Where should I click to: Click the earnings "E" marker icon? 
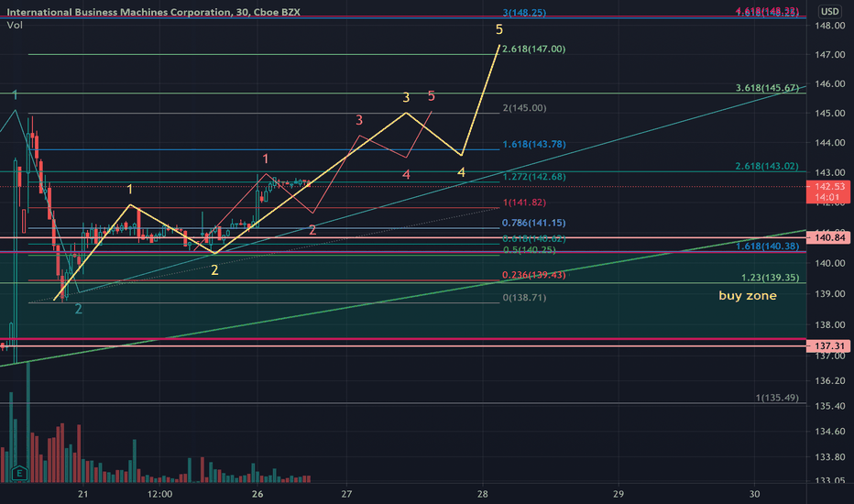(x=19, y=473)
